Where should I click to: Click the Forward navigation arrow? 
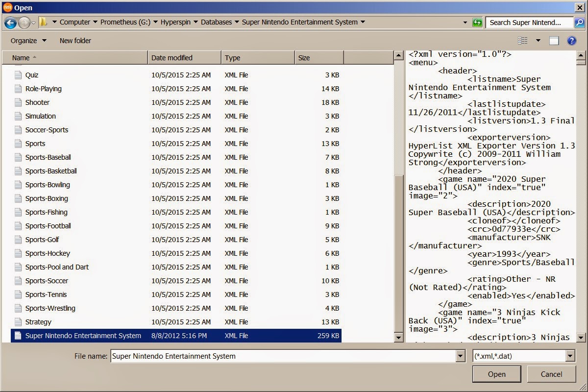point(24,22)
